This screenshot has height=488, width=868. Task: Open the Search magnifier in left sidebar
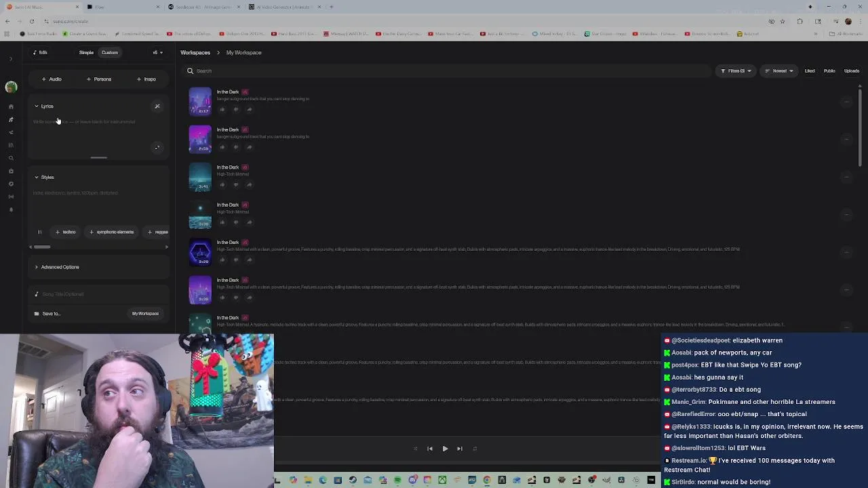coord(11,158)
